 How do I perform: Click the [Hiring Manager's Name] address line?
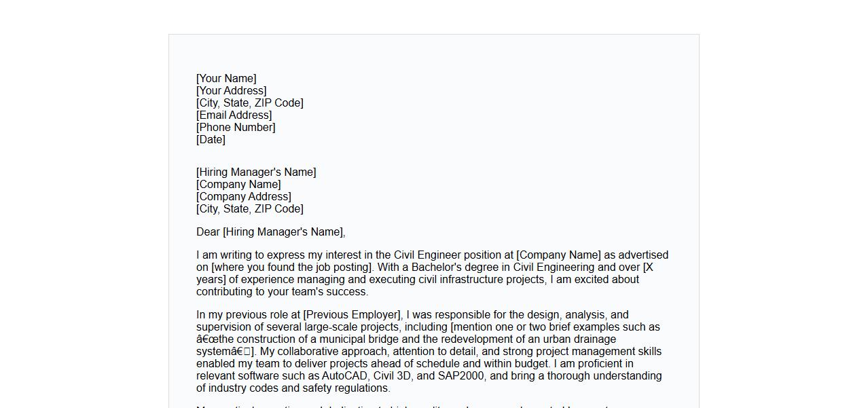coord(256,172)
